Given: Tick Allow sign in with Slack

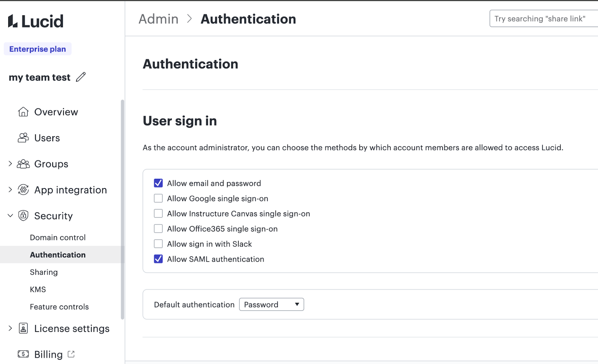Looking at the screenshot, I should click(158, 244).
